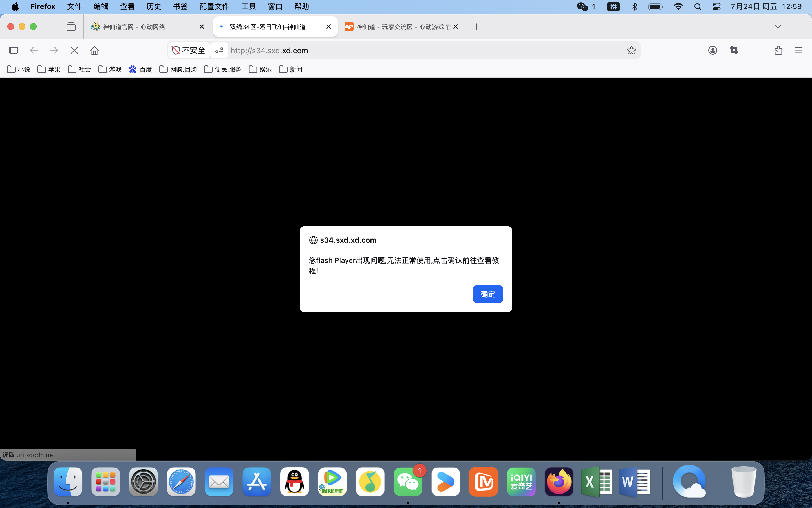Click the date and time 7月24日 周五 12:59
Image resolution: width=812 pixels, height=508 pixels.
766,6
